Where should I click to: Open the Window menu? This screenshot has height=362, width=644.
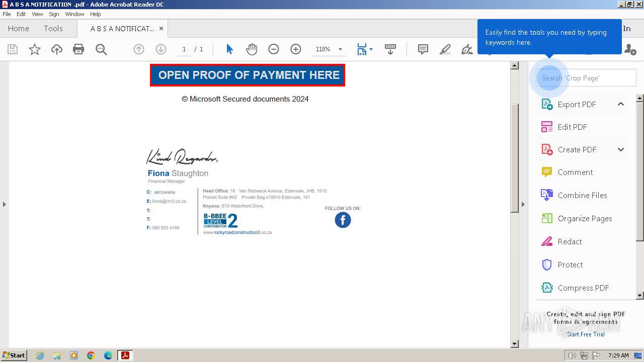coord(74,14)
